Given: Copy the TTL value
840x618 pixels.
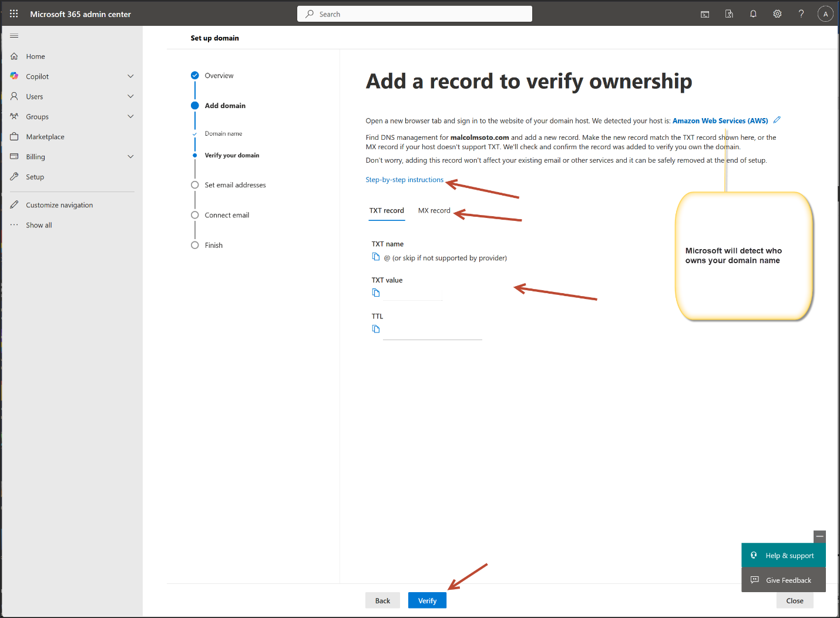Looking at the screenshot, I should coord(376,329).
